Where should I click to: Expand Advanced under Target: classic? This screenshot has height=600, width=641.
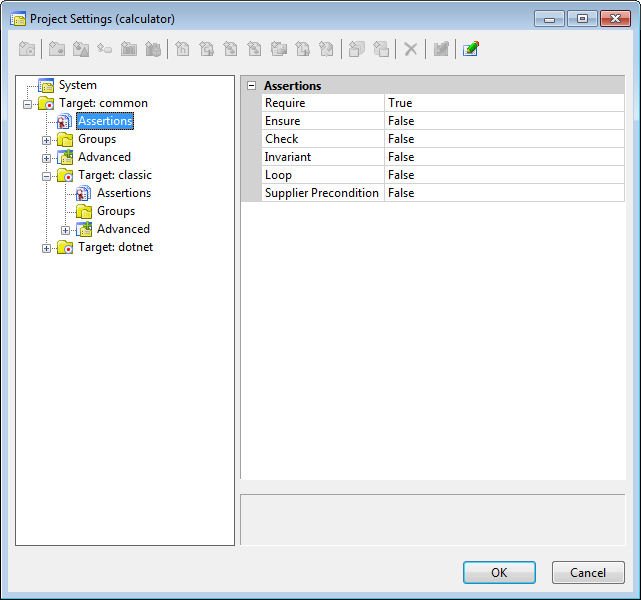65,230
